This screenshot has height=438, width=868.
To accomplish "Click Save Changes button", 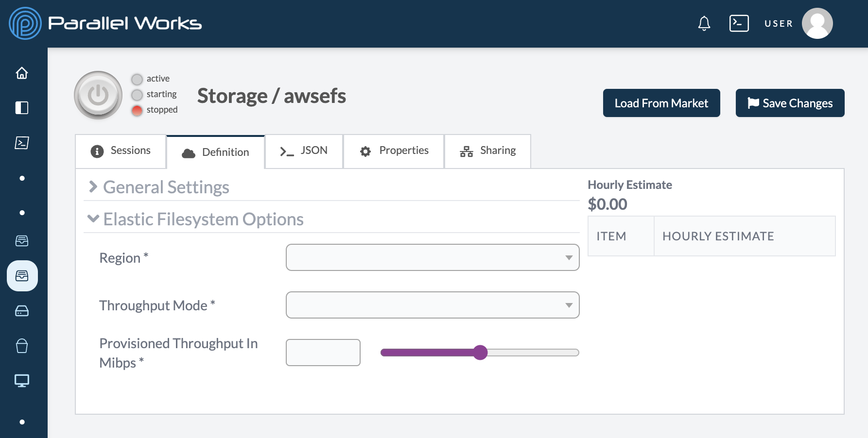I will 790,103.
